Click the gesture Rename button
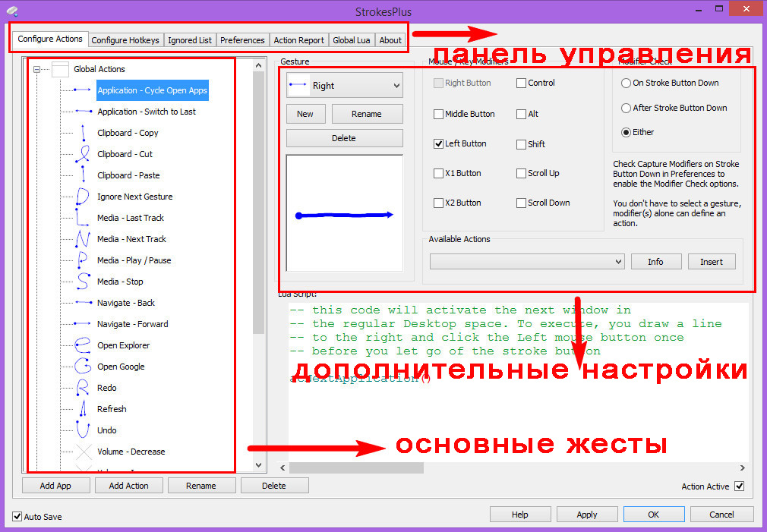 coord(367,113)
